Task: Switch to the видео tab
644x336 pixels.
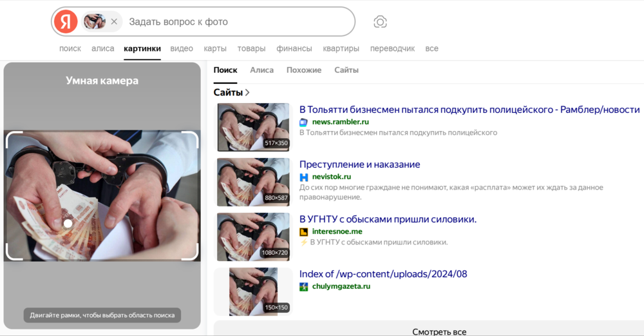Action: tap(182, 48)
